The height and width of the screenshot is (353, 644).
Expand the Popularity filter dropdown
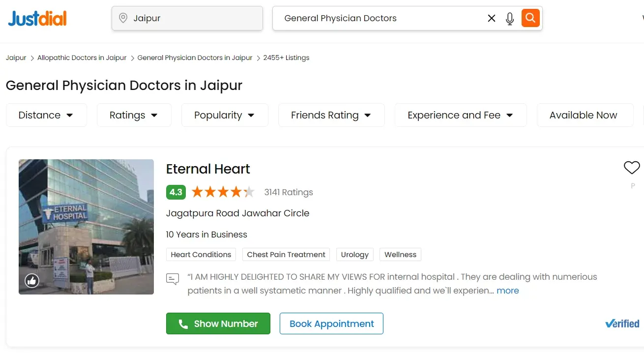[225, 115]
